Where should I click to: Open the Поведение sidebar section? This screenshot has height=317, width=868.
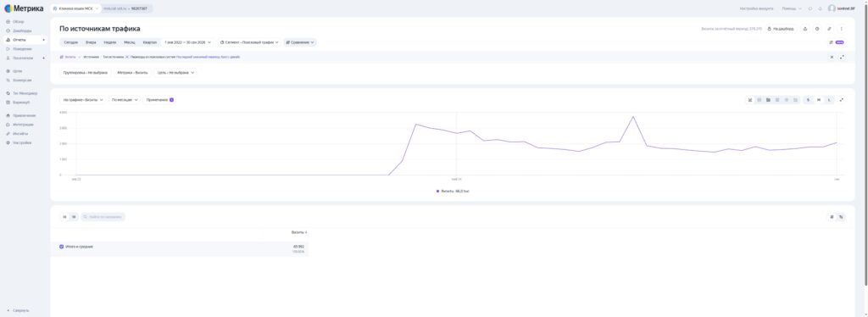22,48
